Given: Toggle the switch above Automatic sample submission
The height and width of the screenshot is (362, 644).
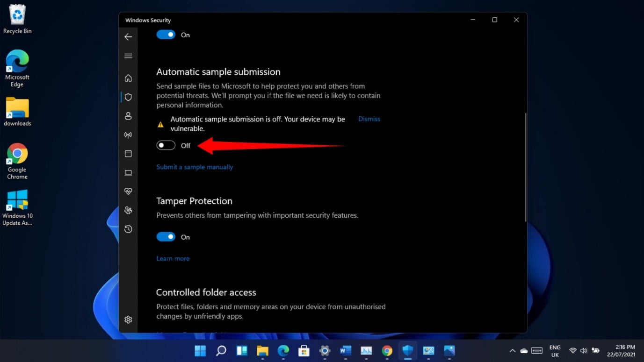Looking at the screenshot, I should 166,35.
